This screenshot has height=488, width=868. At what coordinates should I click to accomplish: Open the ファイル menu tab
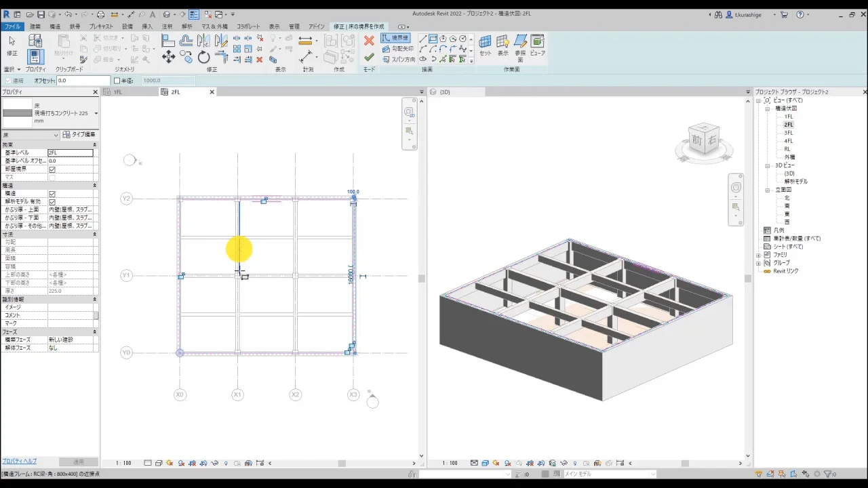pos(12,26)
